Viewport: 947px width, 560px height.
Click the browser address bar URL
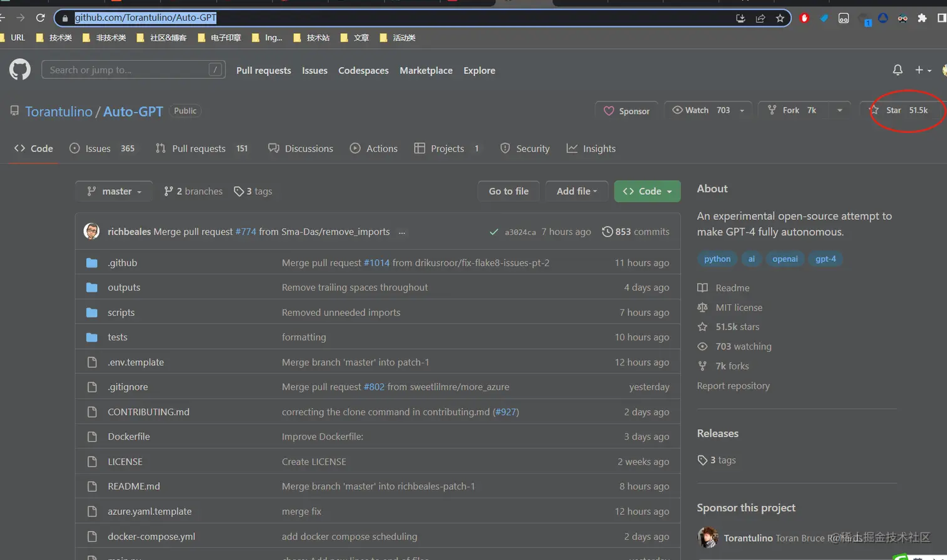point(145,18)
